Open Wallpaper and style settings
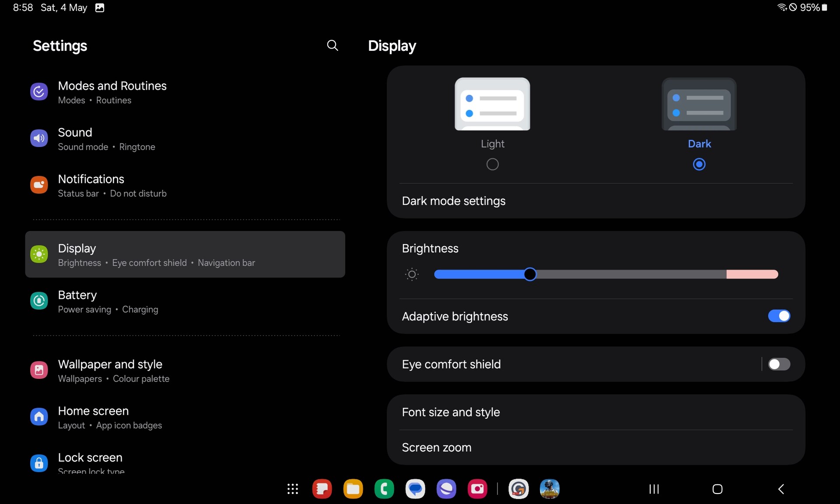Viewport: 840px width, 504px height. pyautogui.click(x=185, y=370)
